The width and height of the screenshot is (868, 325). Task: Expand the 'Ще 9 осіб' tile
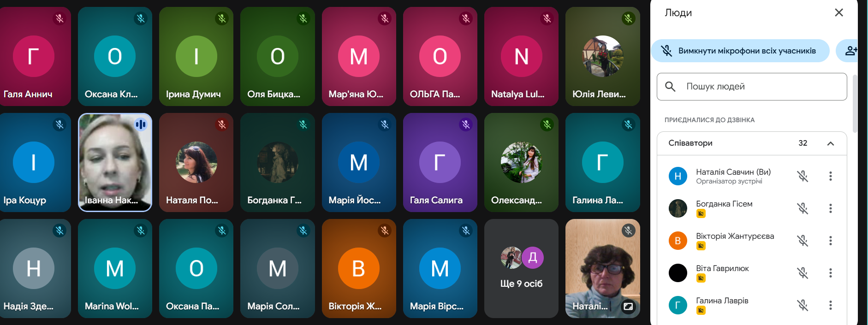(x=521, y=269)
